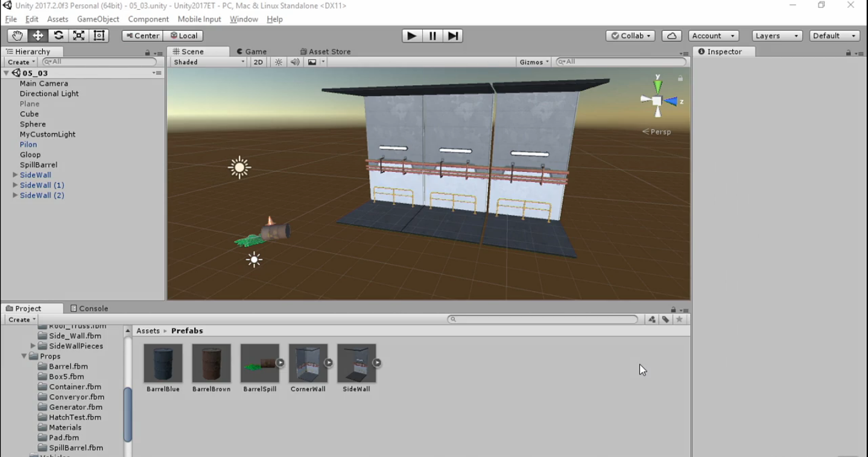
Task: Select the Hand tool
Action: point(17,36)
